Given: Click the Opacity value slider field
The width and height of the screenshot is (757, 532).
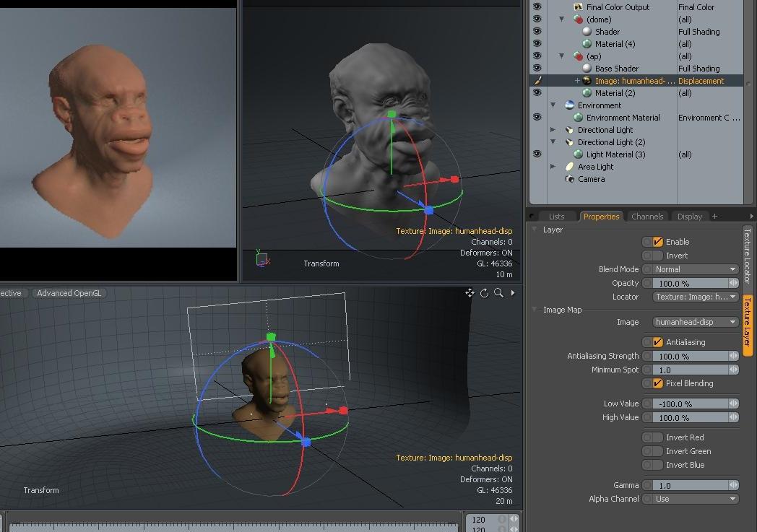Looking at the screenshot, I should point(691,283).
